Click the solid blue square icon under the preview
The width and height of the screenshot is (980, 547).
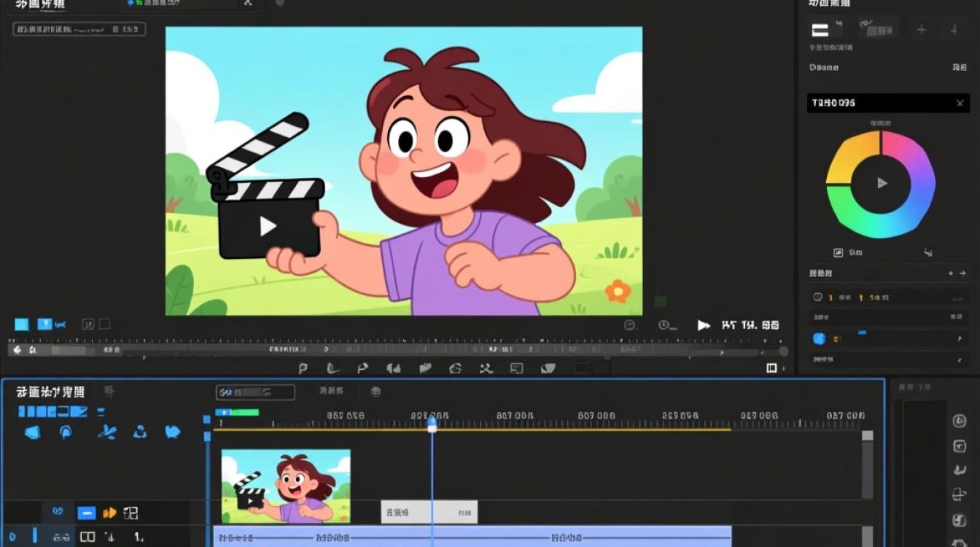tap(22, 325)
